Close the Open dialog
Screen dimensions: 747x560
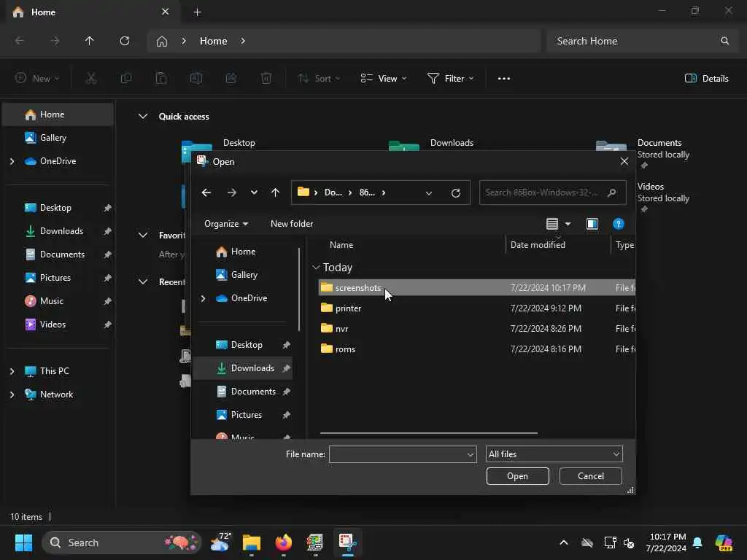[624, 161]
